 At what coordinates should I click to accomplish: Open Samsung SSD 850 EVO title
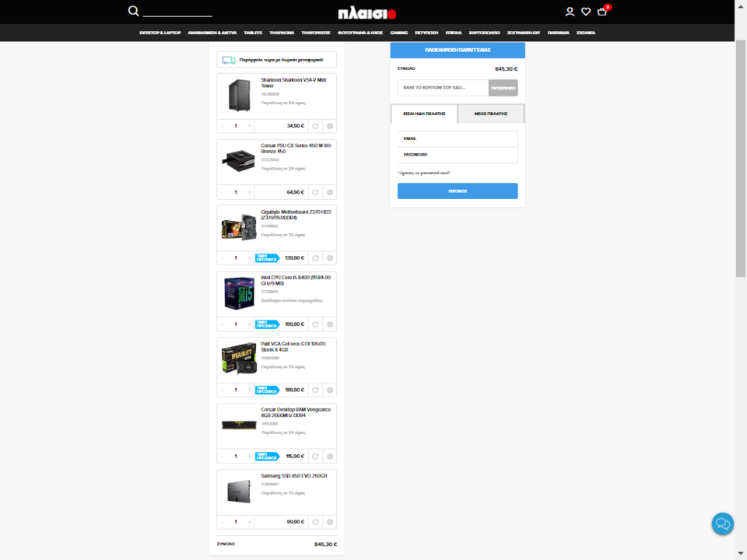coord(294,476)
